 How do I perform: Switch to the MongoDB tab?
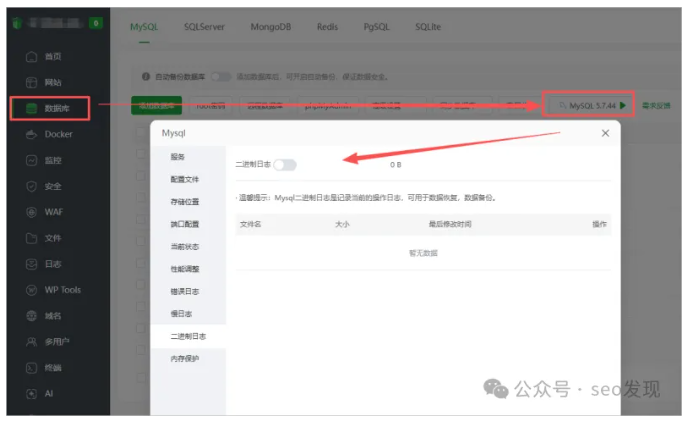[271, 27]
